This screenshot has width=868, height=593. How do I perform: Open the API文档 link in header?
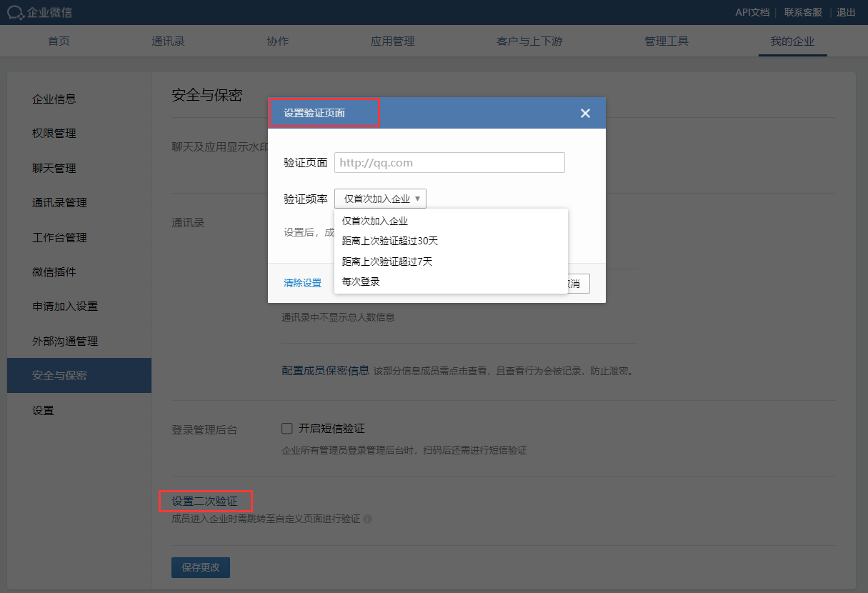[752, 12]
